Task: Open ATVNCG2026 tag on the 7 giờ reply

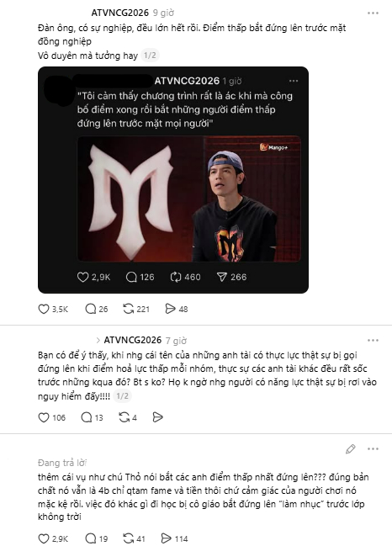Action: coord(133,340)
